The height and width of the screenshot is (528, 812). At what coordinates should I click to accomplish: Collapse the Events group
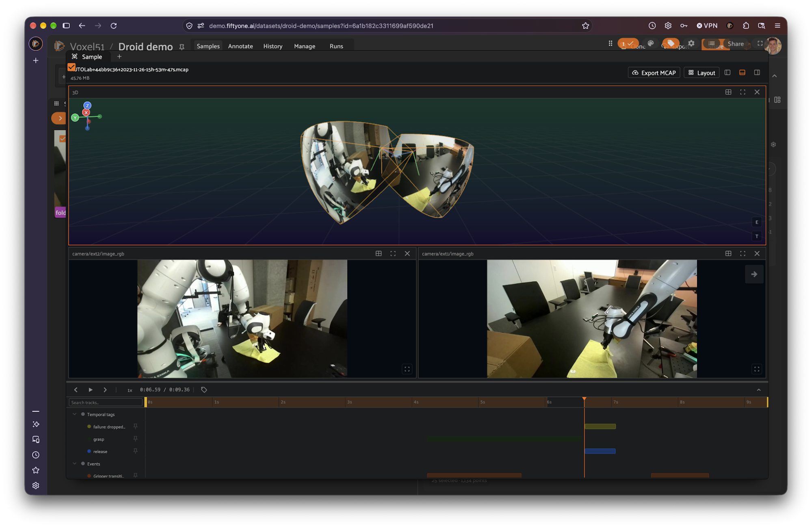[x=74, y=463]
